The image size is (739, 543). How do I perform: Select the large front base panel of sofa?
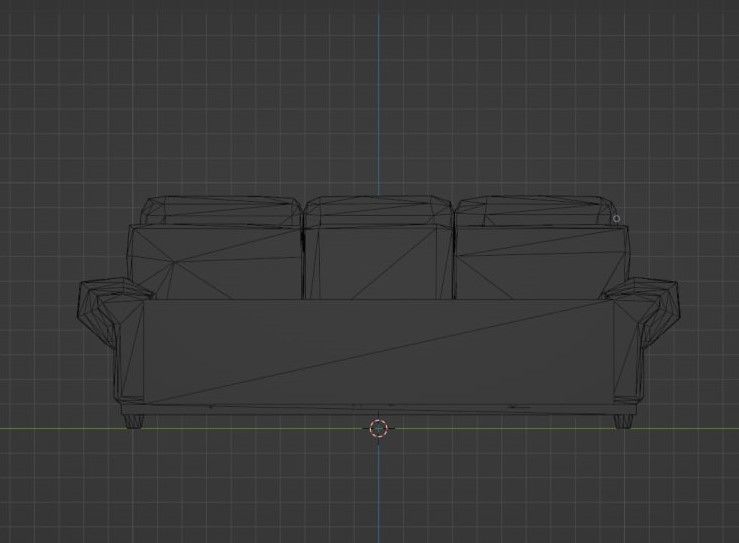click(x=378, y=352)
